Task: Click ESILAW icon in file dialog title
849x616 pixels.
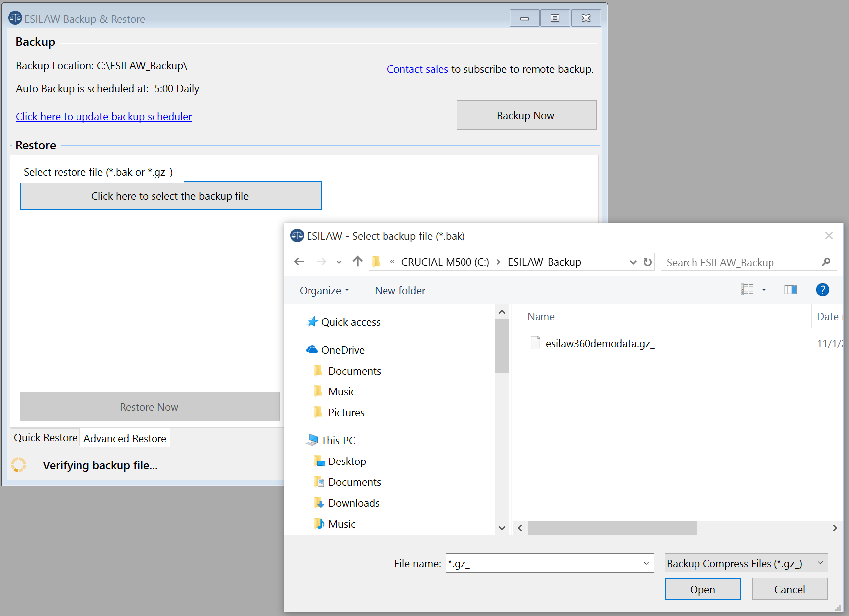Action: click(x=297, y=235)
